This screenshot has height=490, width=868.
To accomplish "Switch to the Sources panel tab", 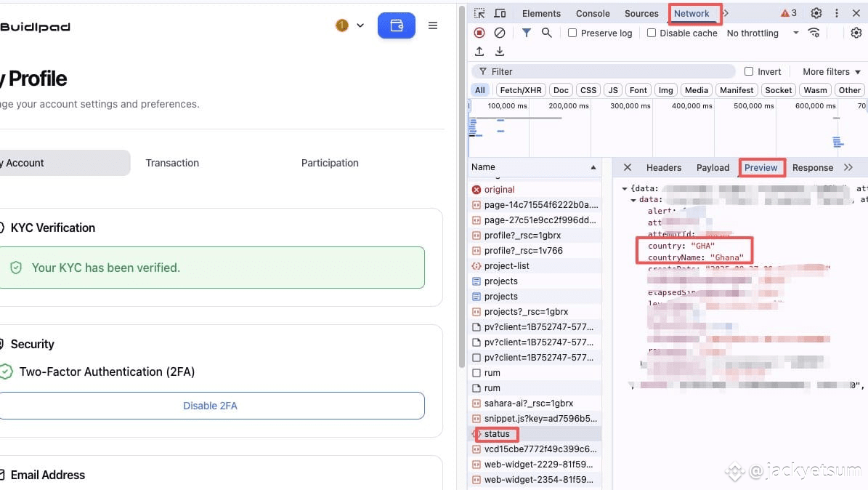I will (x=641, y=13).
